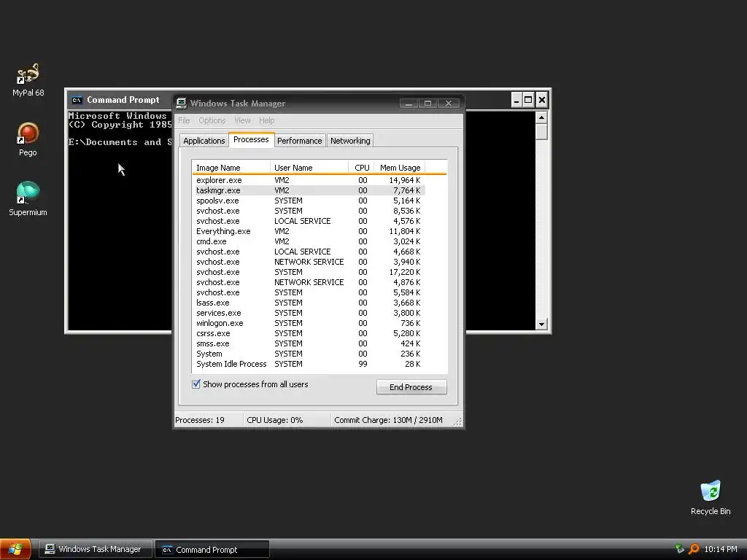Sort by the User Name column header
The height and width of the screenshot is (560, 747).
(x=309, y=168)
